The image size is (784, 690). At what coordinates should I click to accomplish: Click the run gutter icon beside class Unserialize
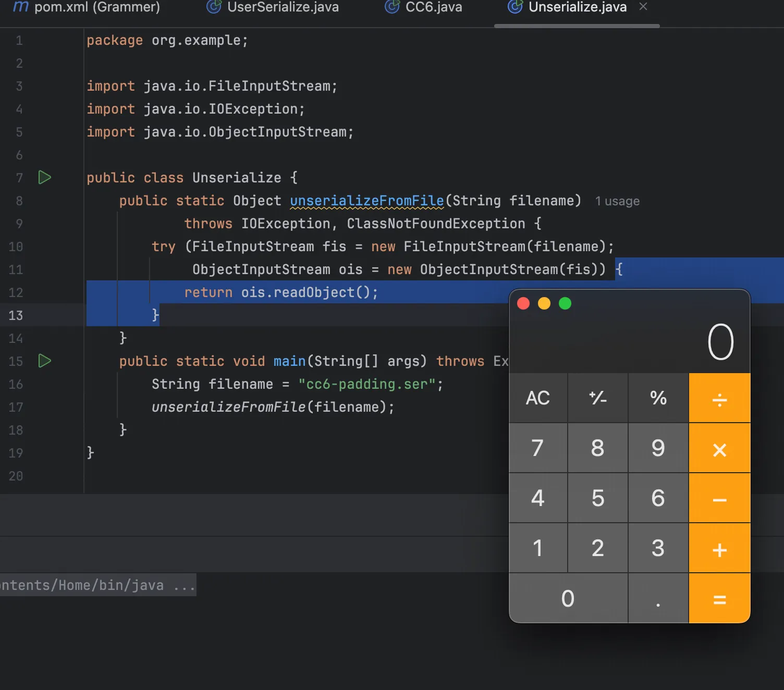[x=45, y=178]
